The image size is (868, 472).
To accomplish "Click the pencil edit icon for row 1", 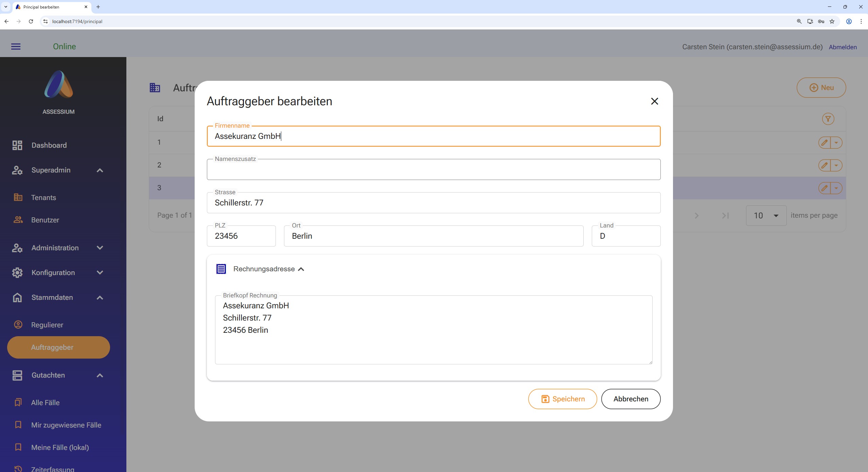I will [x=825, y=143].
